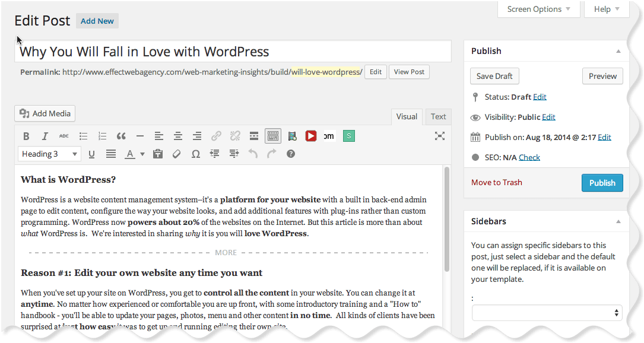Justify the text alignment

coord(111,154)
